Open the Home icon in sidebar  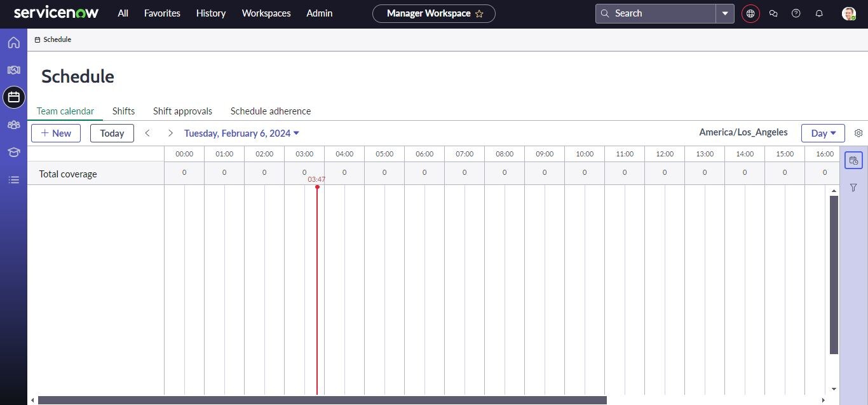13,42
